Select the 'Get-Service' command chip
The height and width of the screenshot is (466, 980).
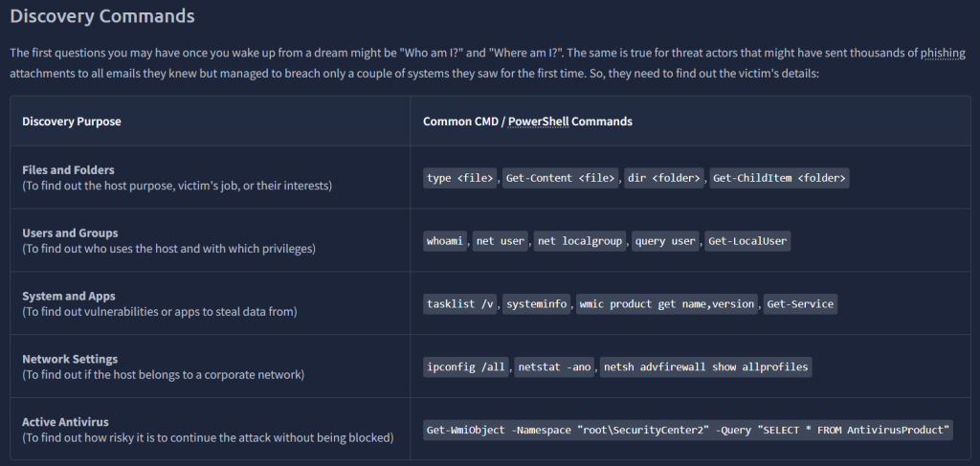801,304
